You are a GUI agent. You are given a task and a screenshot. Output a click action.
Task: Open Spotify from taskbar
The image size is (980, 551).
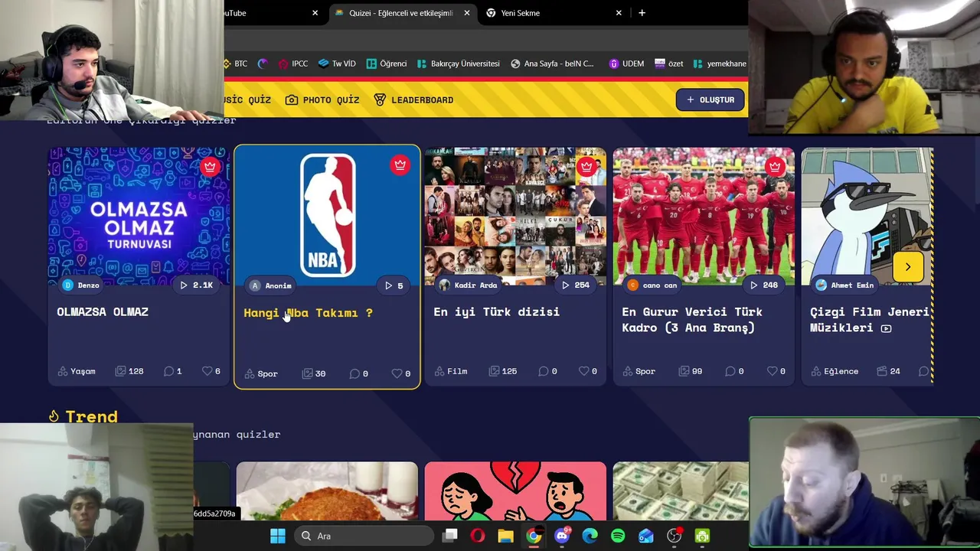tap(618, 536)
